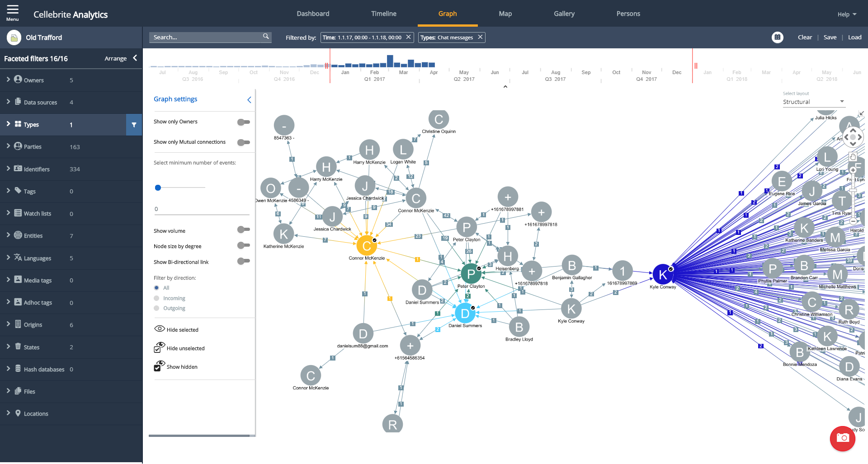Select the hand pan tool on the graph
Screen dimensions: 868x464
coord(853,157)
